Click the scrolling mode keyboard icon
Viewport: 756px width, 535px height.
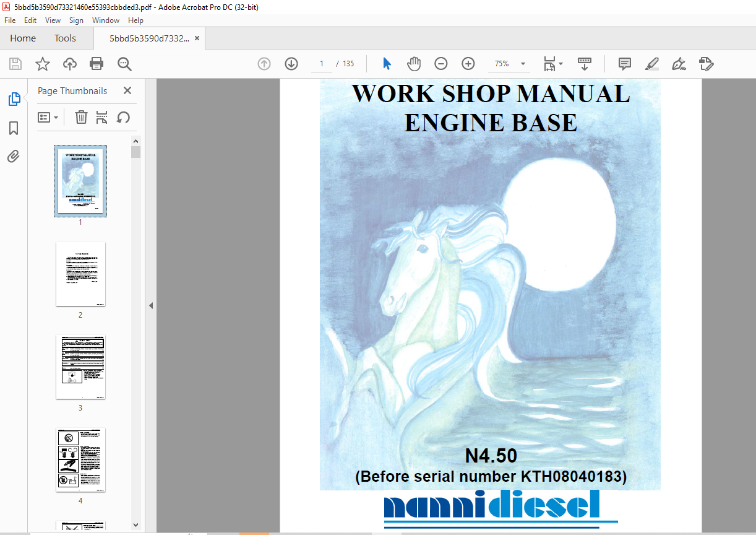point(585,64)
